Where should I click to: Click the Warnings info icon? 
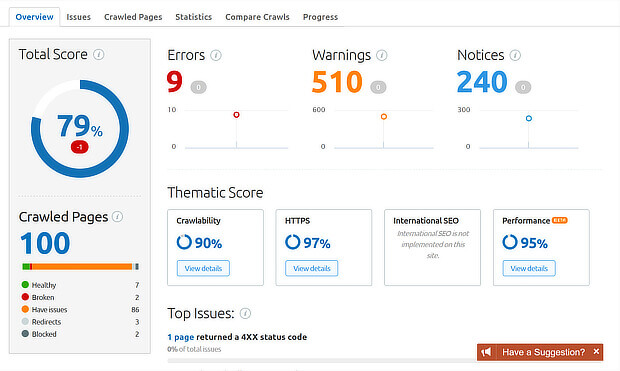[x=381, y=55]
